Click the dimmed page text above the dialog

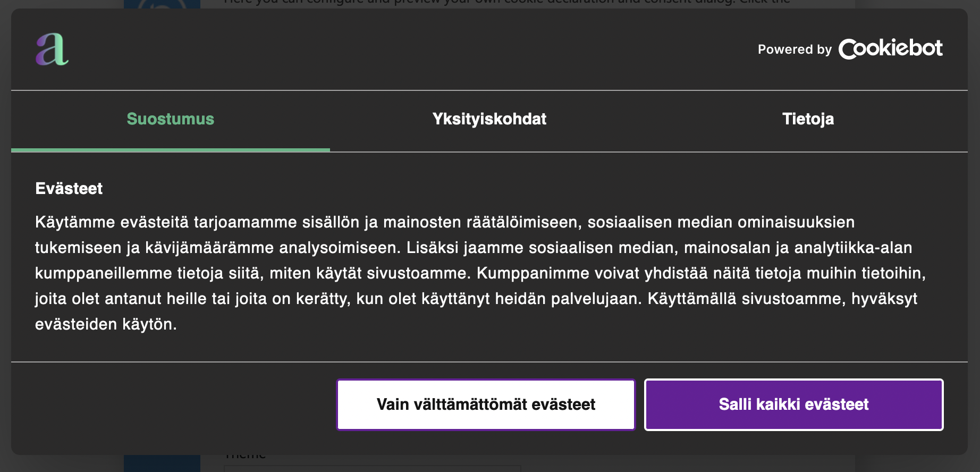(505, 3)
